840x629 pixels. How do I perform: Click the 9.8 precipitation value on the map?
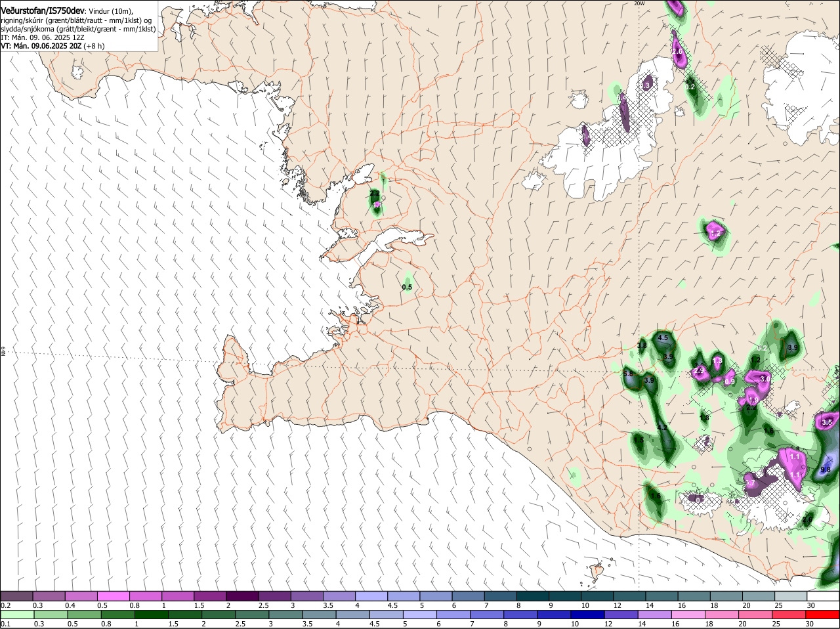click(826, 469)
